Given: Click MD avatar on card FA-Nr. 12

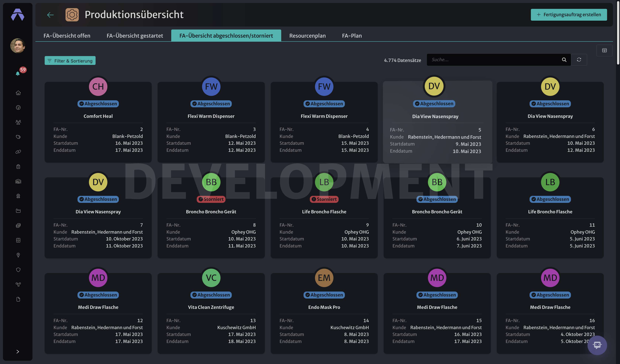Looking at the screenshot, I should 98,278.
